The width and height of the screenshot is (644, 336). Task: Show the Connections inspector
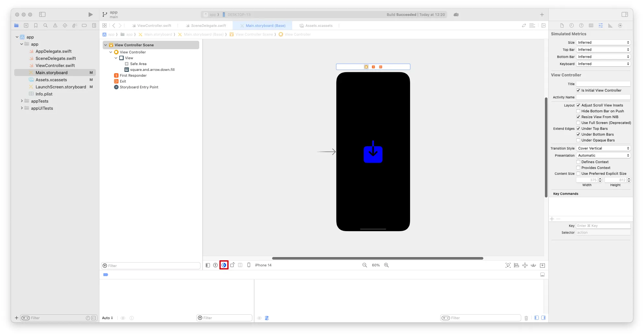click(620, 26)
